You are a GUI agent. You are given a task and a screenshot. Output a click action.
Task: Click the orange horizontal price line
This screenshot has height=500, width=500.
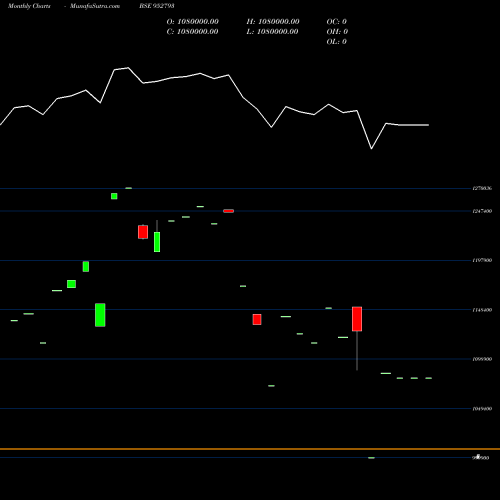[x=250, y=449]
